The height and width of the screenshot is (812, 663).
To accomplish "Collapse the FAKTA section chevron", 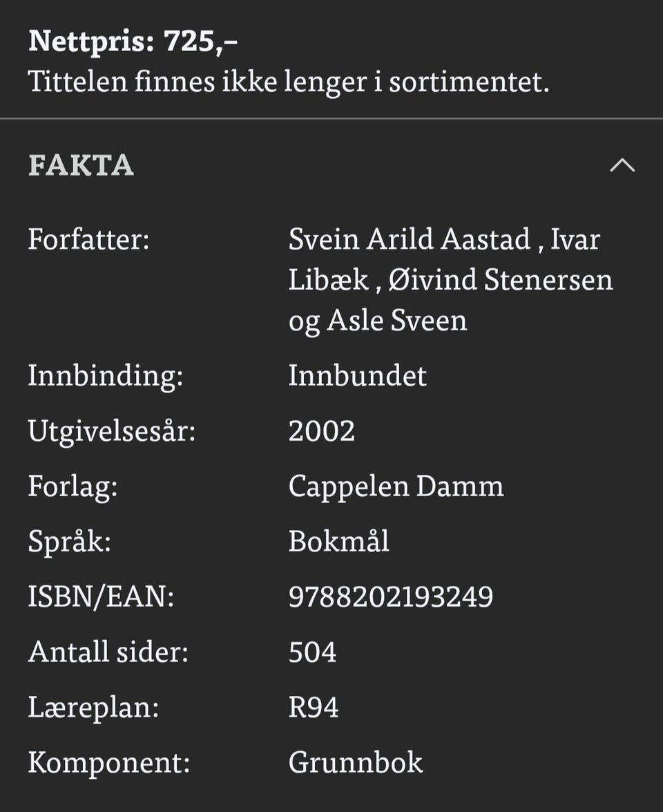I will 622,165.
